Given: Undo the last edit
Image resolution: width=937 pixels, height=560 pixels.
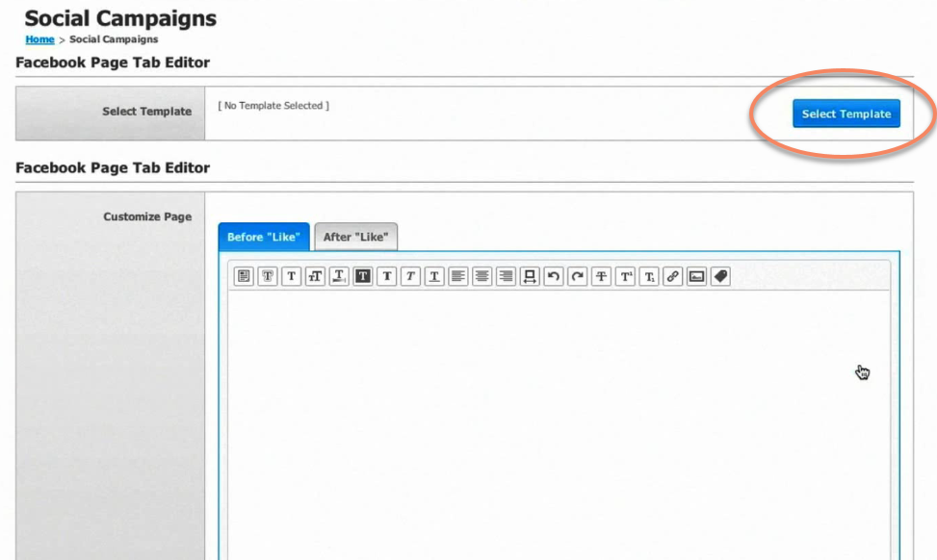Looking at the screenshot, I should [x=554, y=276].
